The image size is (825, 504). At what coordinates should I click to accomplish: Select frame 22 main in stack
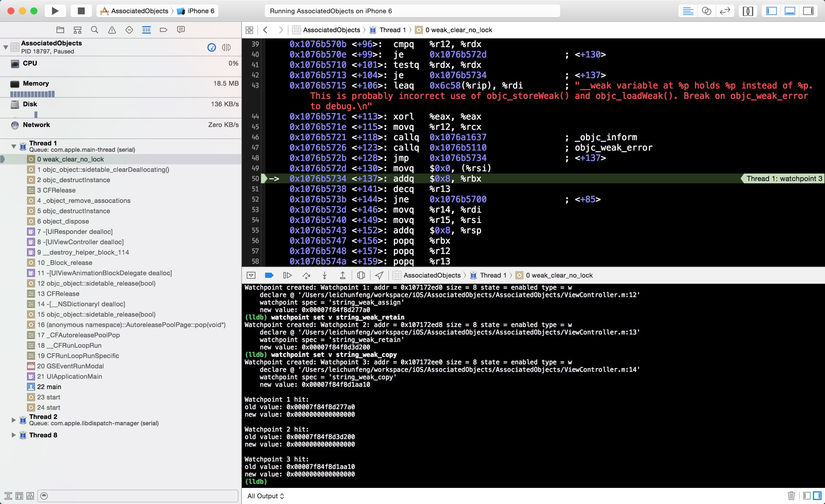pyautogui.click(x=49, y=387)
